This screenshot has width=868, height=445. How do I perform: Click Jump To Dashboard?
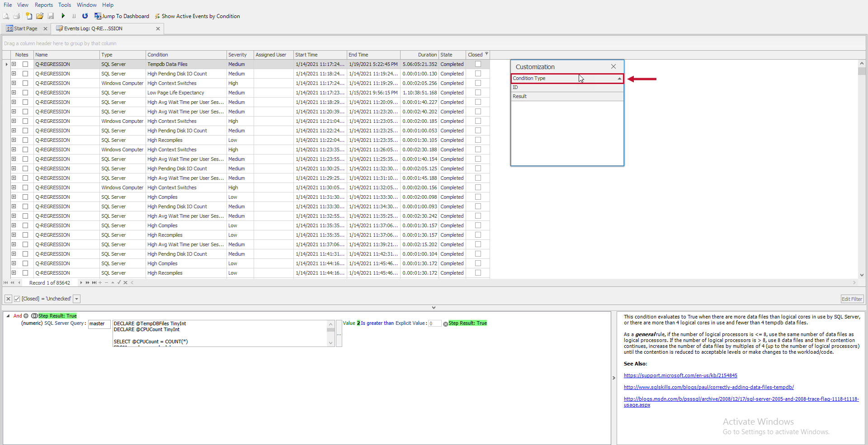(x=121, y=16)
